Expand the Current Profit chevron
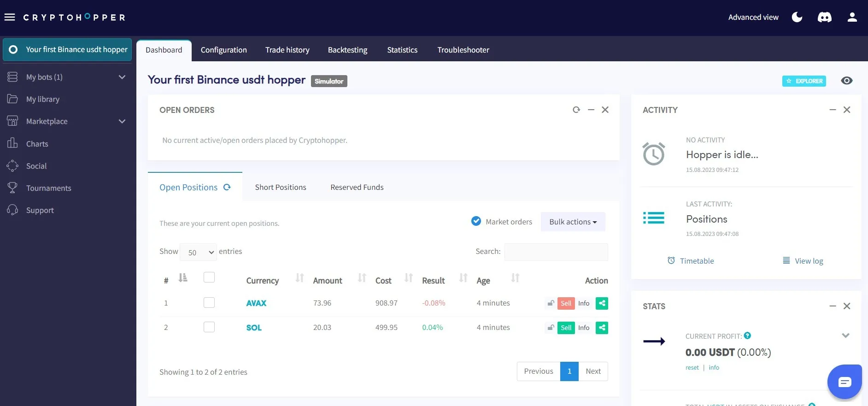 [846, 335]
